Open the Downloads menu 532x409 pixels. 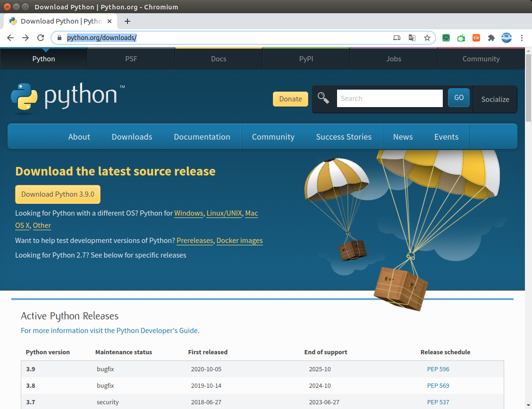[132, 137]
